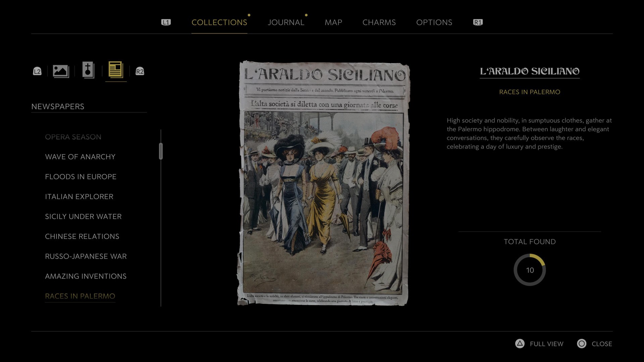This screenshot has height=362, width=644.
Task: Select Russo-Japanese War newspaper
Action: (x=86, y=256)
